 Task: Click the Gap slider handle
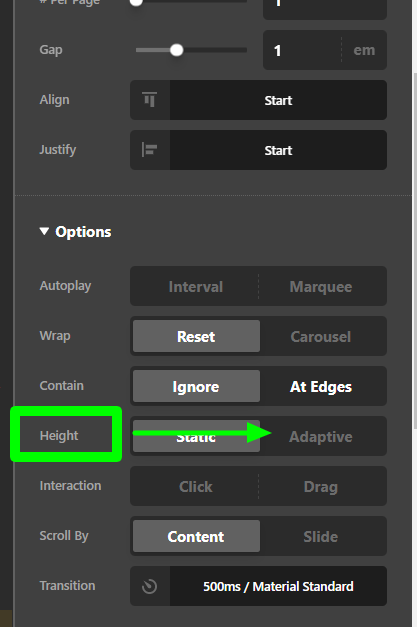click(176, 50)
